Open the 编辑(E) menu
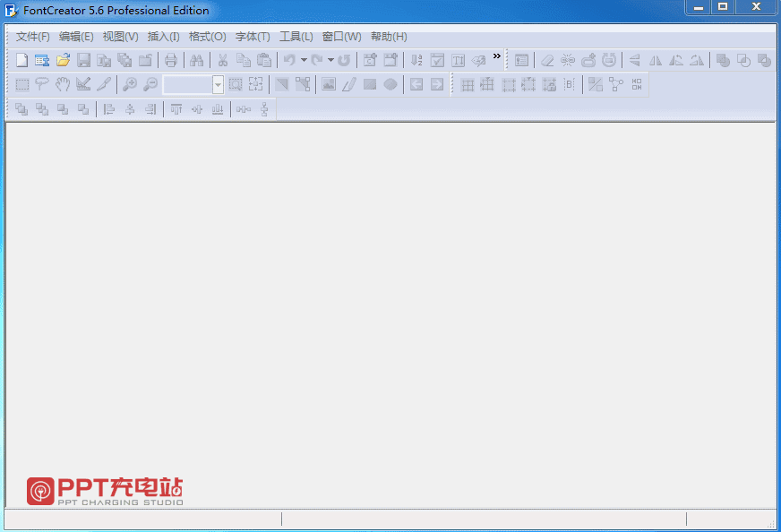 coord(76,37)
